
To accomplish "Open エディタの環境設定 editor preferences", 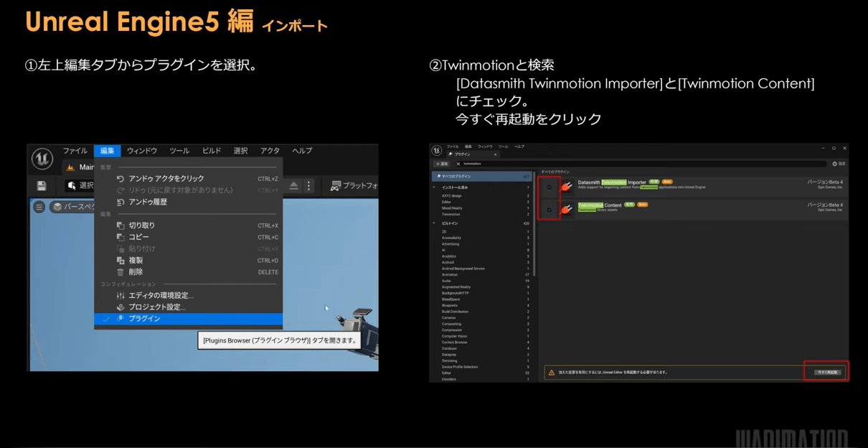I will 188,295.
